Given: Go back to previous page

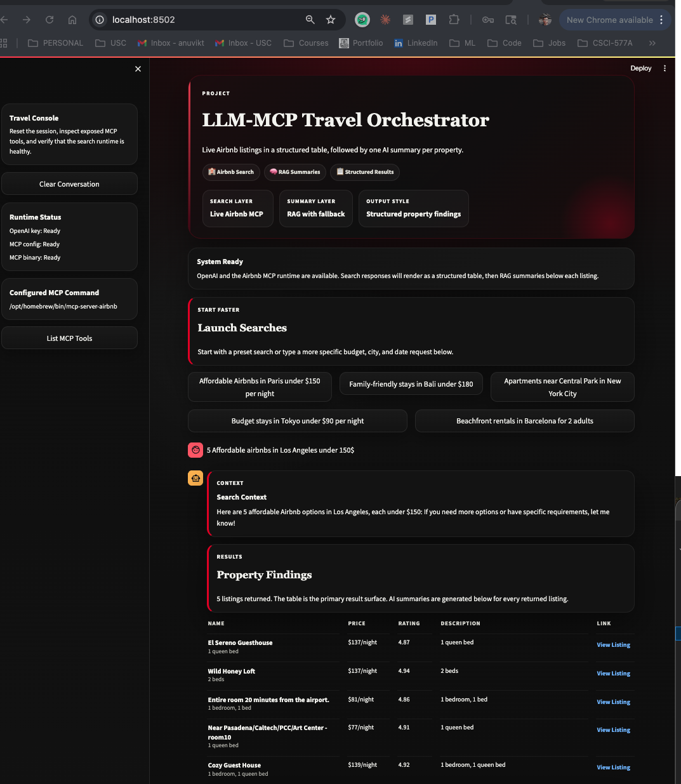Looking at the screenshot, I should (x=4, y=20).
